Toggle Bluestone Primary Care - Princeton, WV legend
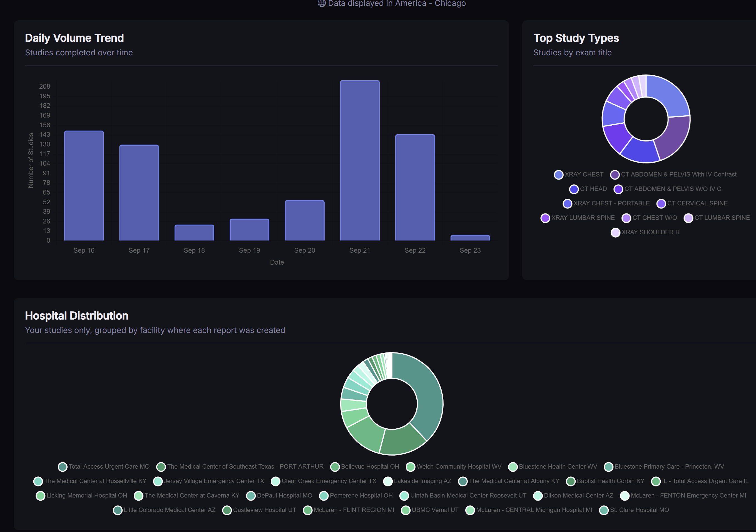This screenshot has width=756, height=532. pos(664,467)
